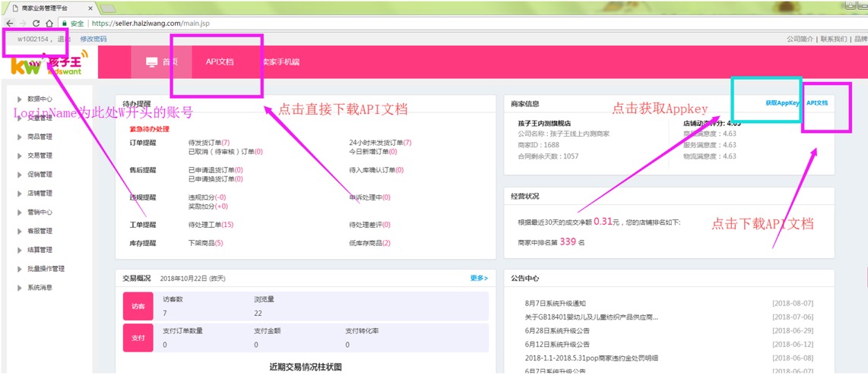The height and width of the screenshot is (375, 868).
Task: Close the 商家业务管理平台 browser tab
Action: pos(92,8)
